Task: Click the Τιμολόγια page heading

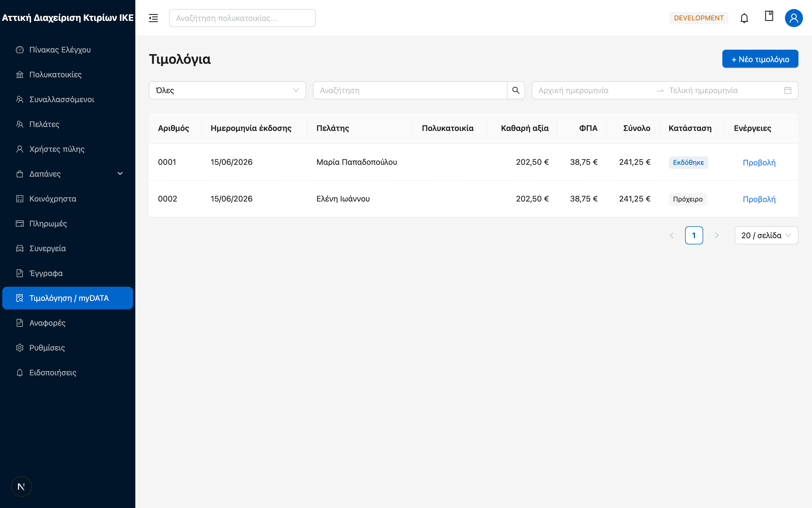Action: [x=180, y=59]
